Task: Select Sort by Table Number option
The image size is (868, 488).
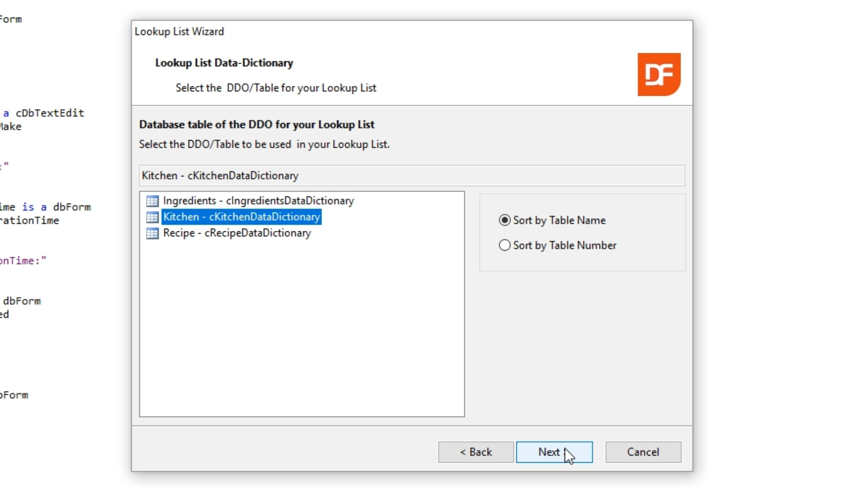Action: (505, 245)
